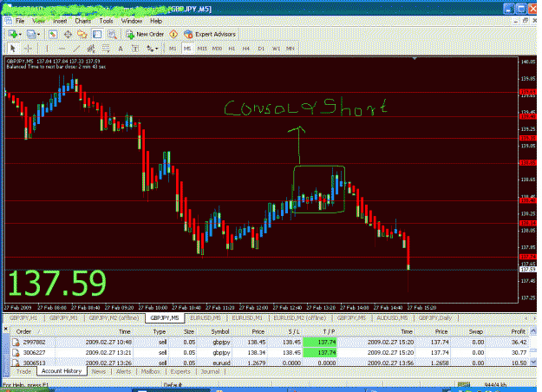542x392 pixels.
Task: Open the Window menu
Action: coord(132,21)
